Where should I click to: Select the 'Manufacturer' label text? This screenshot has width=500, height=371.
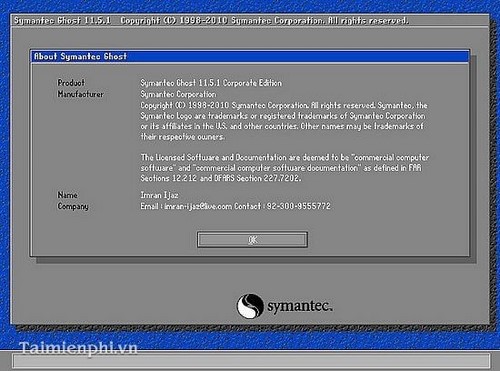tap(80, 94)
